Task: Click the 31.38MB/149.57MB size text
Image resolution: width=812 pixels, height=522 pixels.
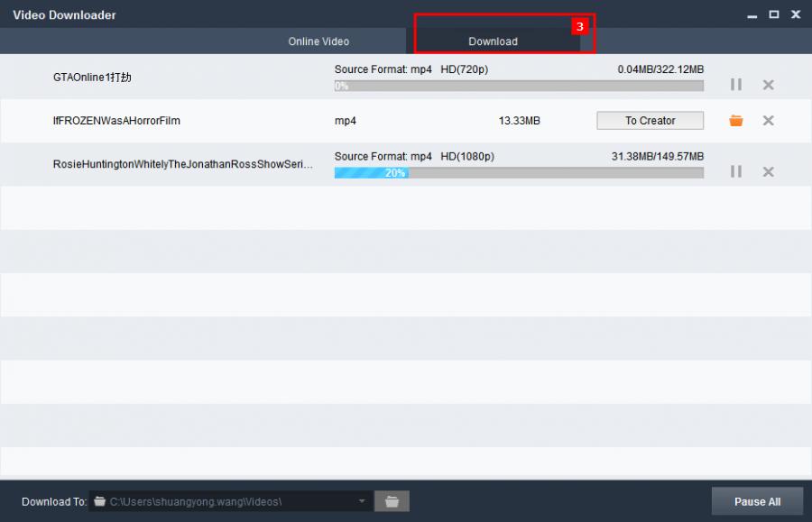Action: tap(657, 156)
